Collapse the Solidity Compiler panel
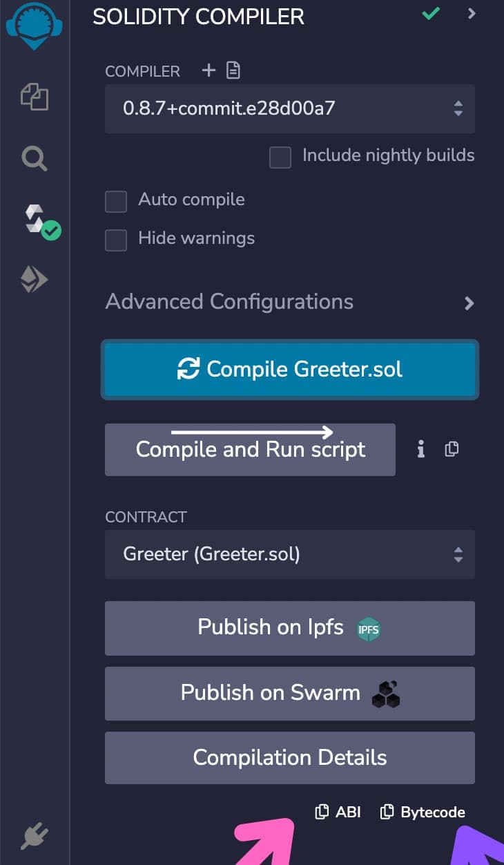Viewport: 504px width, 865px height. [x=472, y=14]
